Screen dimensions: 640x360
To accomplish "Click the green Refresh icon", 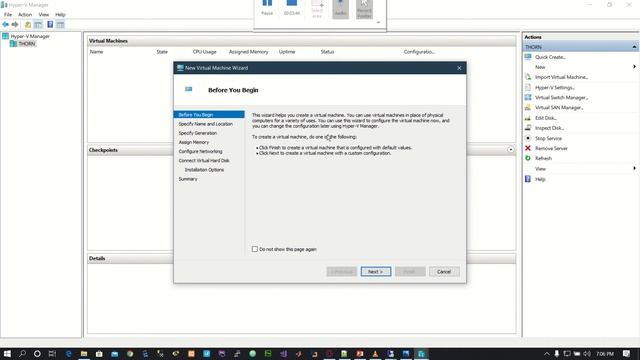I will [528, 158].
